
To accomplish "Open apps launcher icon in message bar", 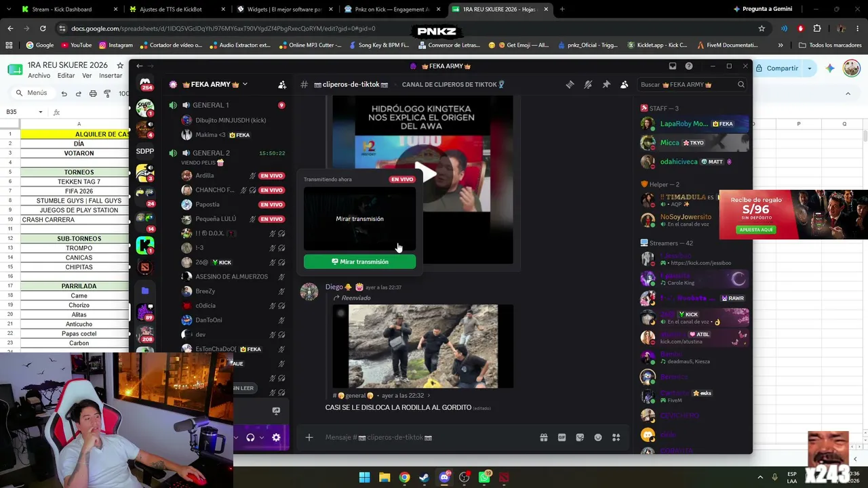I will 616,438.
